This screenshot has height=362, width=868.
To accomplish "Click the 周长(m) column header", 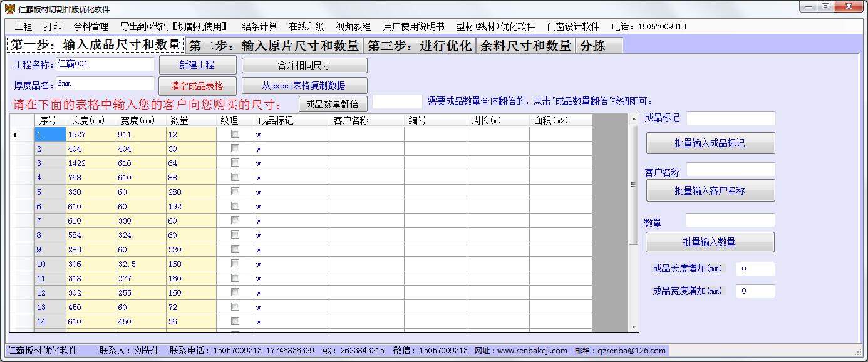I will [498, 120].
